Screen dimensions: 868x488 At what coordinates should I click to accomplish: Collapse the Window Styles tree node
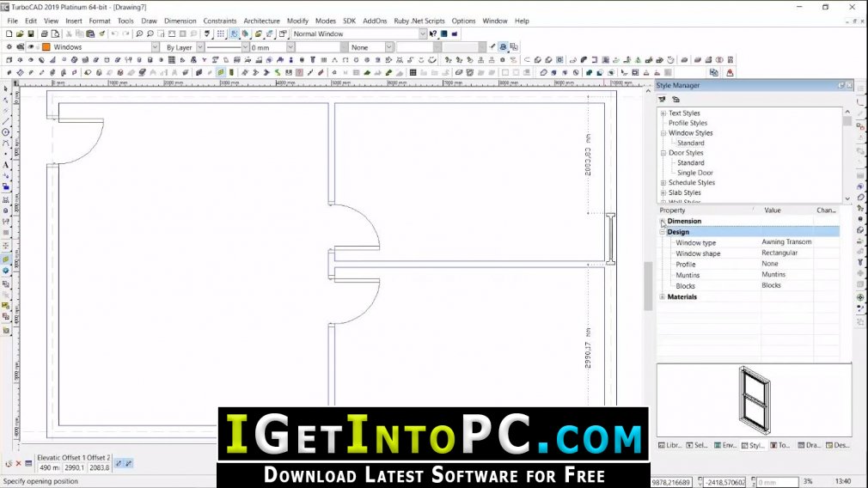[x=663, y=133]
